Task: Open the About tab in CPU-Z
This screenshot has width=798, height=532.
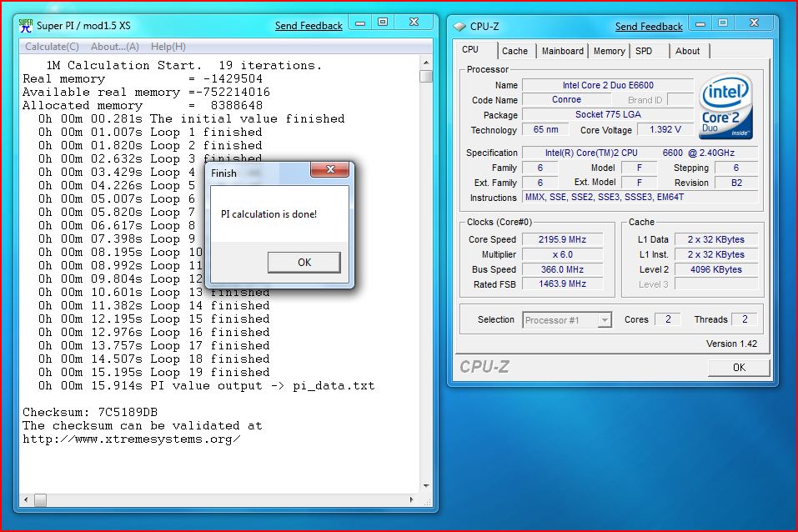Action: 688,51
